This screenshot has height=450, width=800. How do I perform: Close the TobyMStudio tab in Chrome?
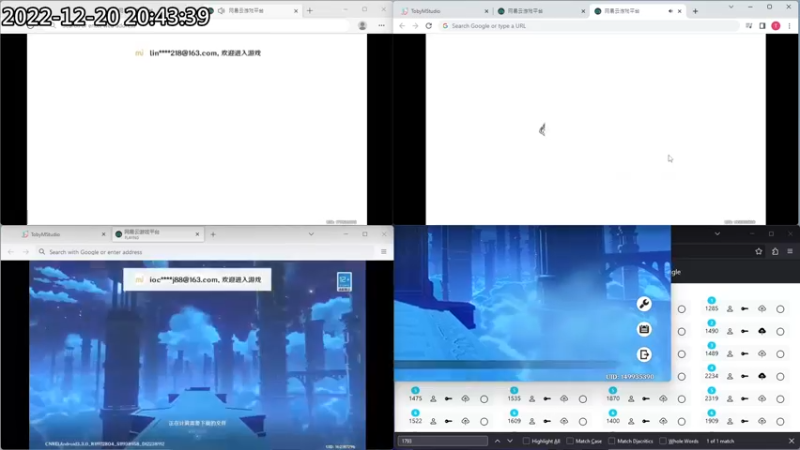pos(486,11)
